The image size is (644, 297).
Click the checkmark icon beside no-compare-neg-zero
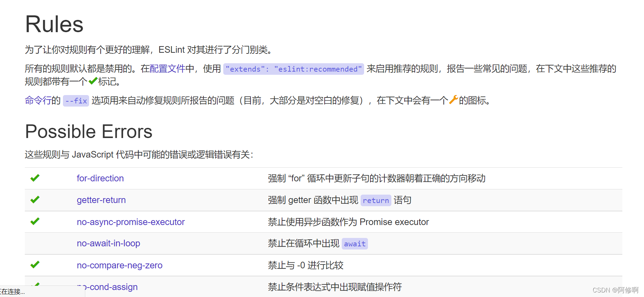(x=35, y=265)
